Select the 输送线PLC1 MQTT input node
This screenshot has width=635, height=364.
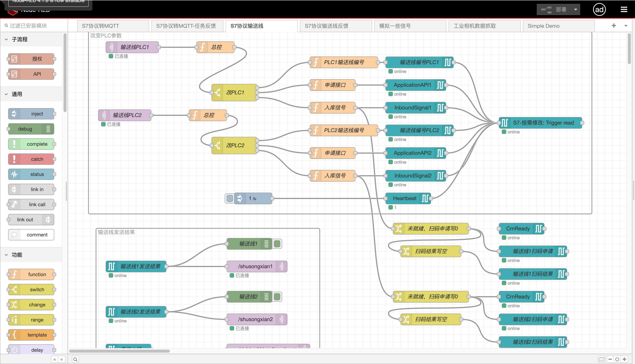tap(132, 47)
